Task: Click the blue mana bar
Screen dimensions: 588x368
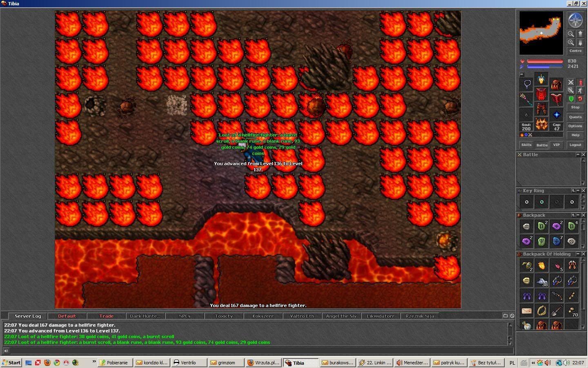Action: coord(545,66)
